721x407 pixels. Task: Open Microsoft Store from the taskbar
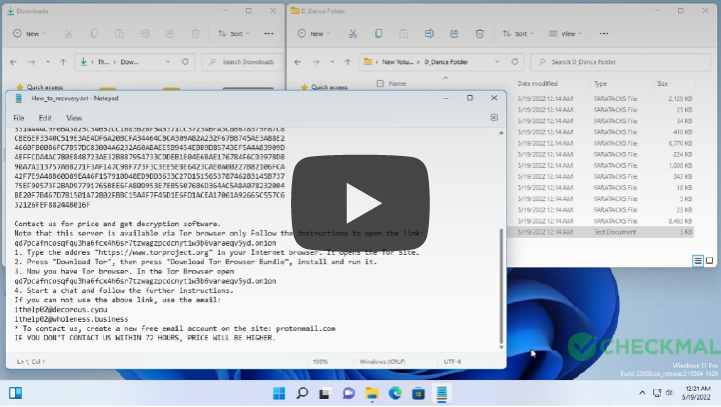point(418,393)
